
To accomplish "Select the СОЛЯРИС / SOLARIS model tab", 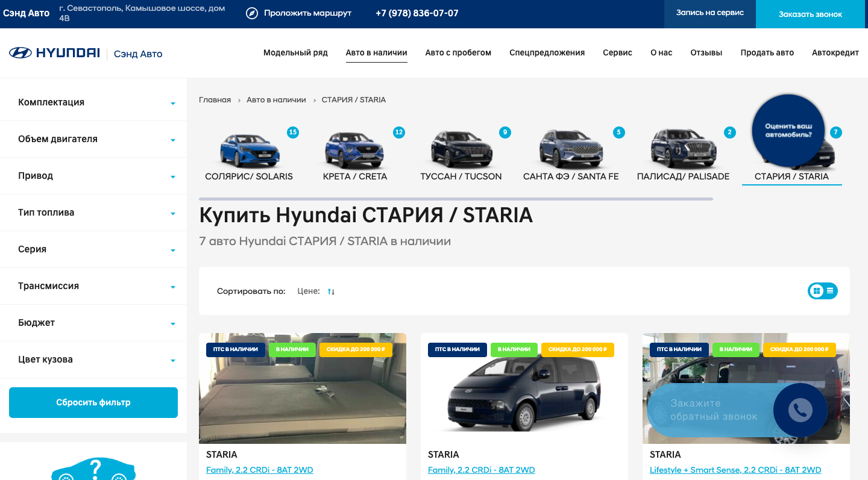I will pos(249,155).
